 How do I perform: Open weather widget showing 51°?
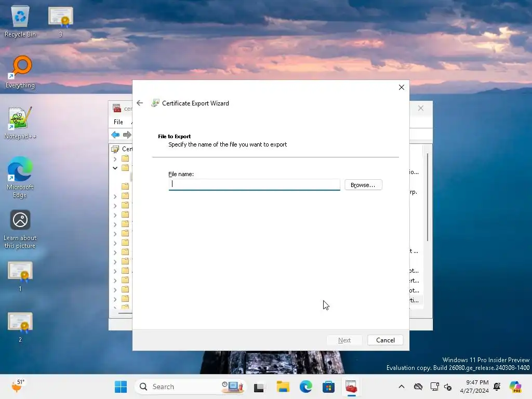[18, 386]
